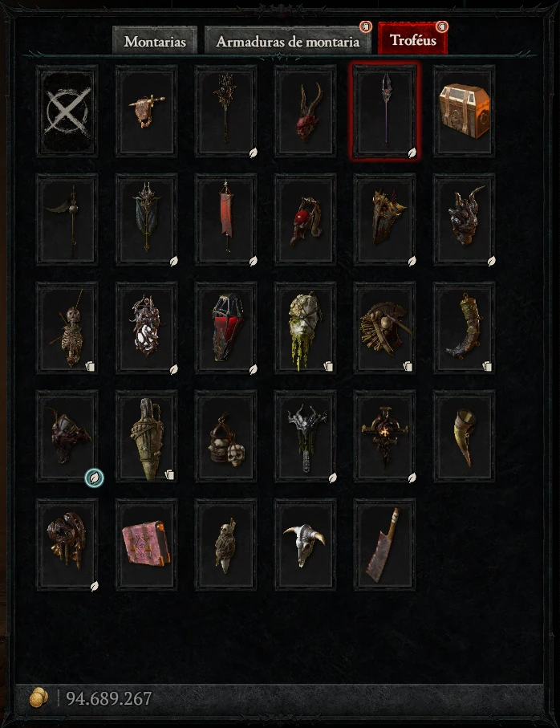Pick the rusty meat cleaver trophy
The width and height of the screenshot is (560, 728).
(x=384, y=544)
